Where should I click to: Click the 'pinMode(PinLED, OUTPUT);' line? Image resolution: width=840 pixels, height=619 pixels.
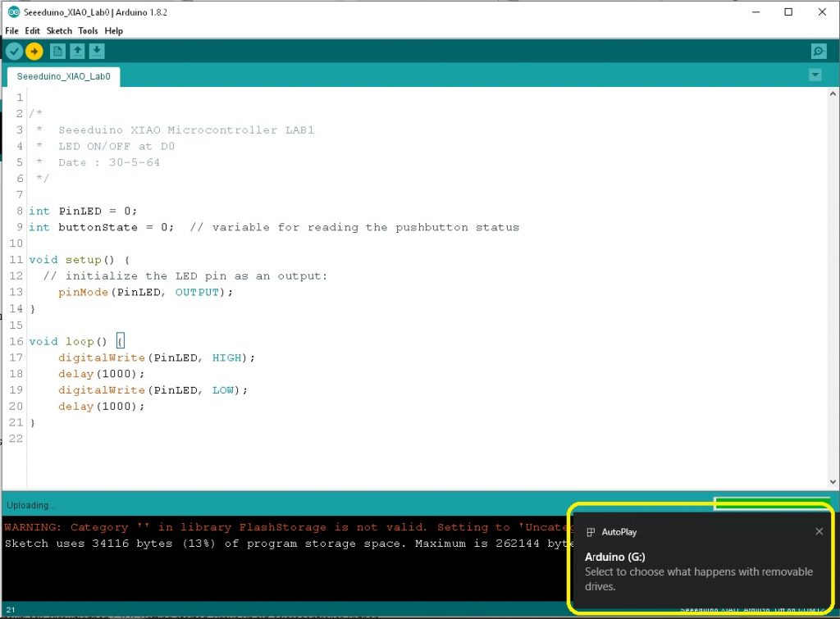tap(146, 293)
